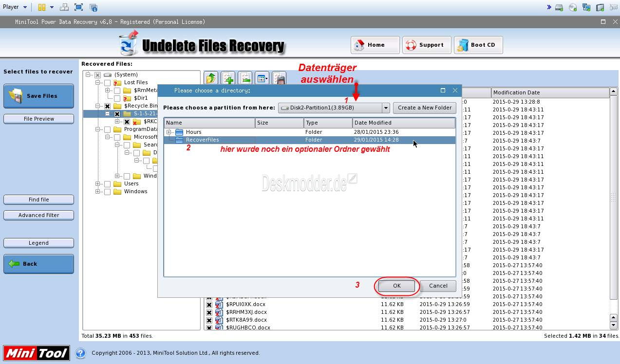Expand the $RmMeta tree node
The height and width of the screenshot is (364, 620).
[108, 91]
